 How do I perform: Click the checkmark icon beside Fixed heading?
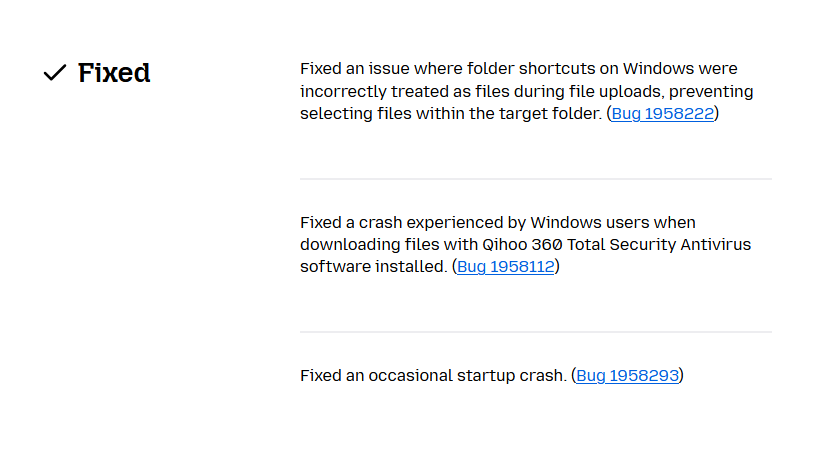(55, 73)
